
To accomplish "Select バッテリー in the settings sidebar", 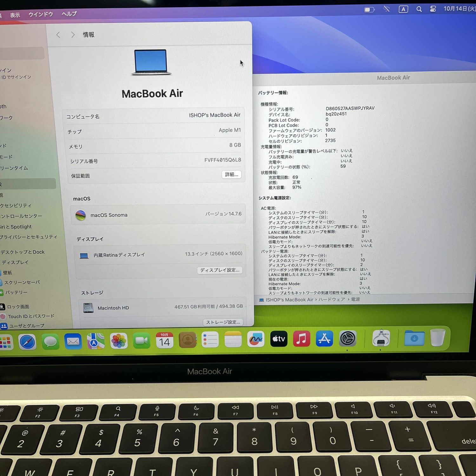I will (x=16, y=292).
